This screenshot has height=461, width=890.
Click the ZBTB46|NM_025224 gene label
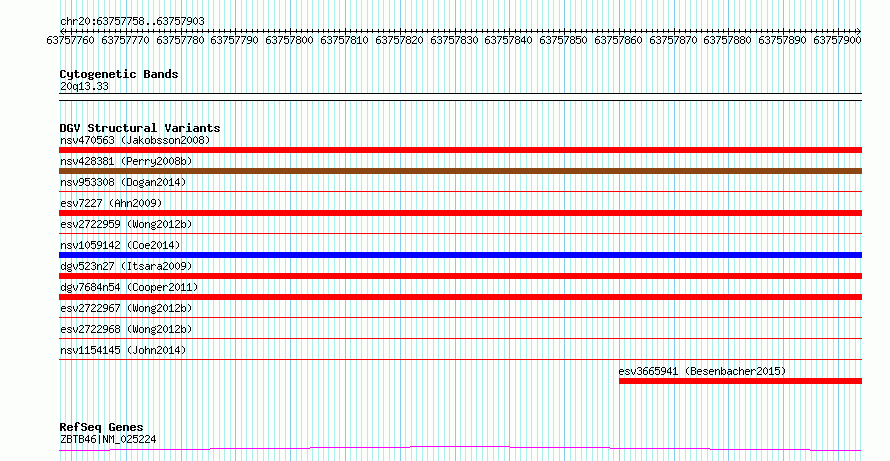[108, 439]
